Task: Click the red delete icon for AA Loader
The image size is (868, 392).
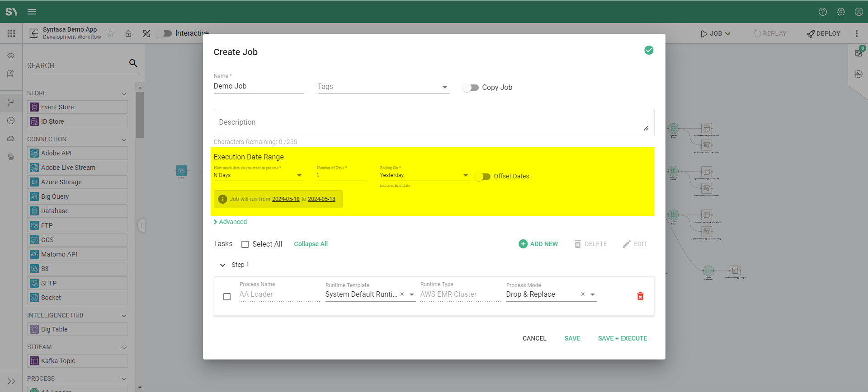Action: (640, 296)
